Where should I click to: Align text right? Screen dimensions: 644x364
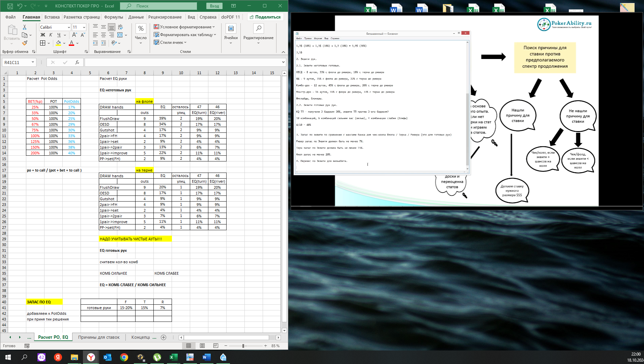click(x=112, y=35)
